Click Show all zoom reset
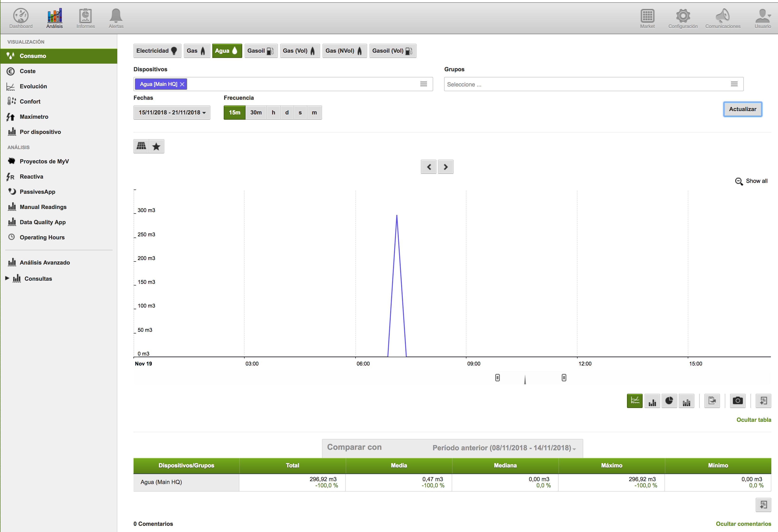Screen dimensions: 778x532 coord(752,181)
